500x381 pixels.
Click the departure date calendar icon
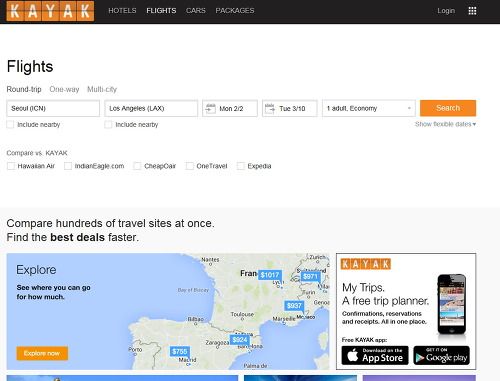210,108
